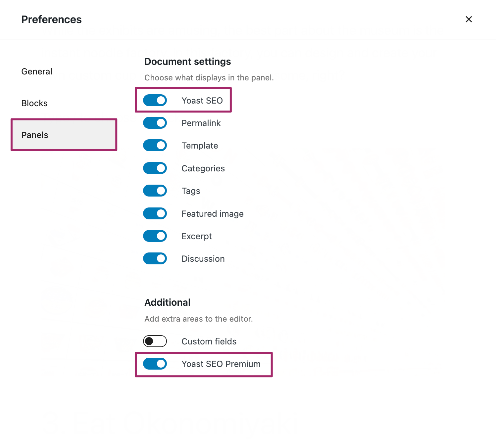The height and width of the screenshot is (448, 496).
Task: Enable the Custom fields toggle switch
Action: 155,341
